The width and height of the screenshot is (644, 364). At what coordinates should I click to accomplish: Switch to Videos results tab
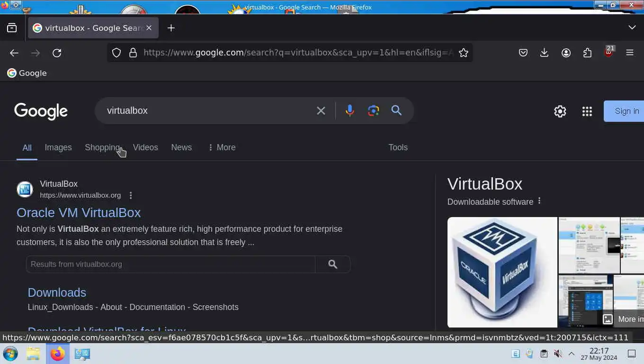pos(145,147)
